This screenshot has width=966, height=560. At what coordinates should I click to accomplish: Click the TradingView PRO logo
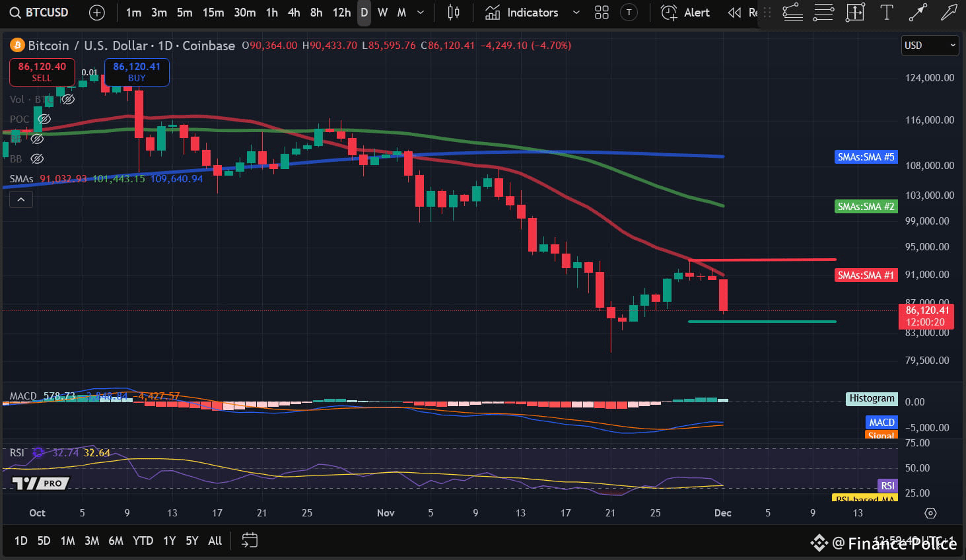point(40,483)
